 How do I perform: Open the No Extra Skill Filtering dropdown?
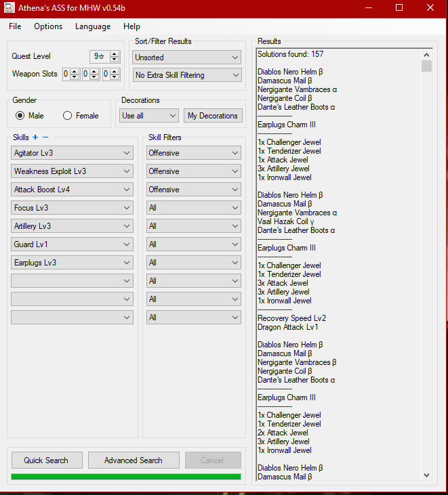tap(187, 75)
